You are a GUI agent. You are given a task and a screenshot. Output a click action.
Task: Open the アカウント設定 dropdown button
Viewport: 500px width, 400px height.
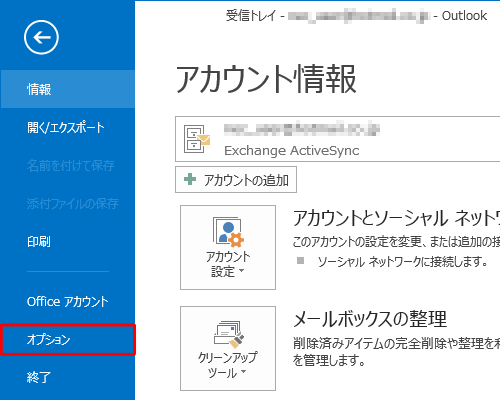[228, 247]
